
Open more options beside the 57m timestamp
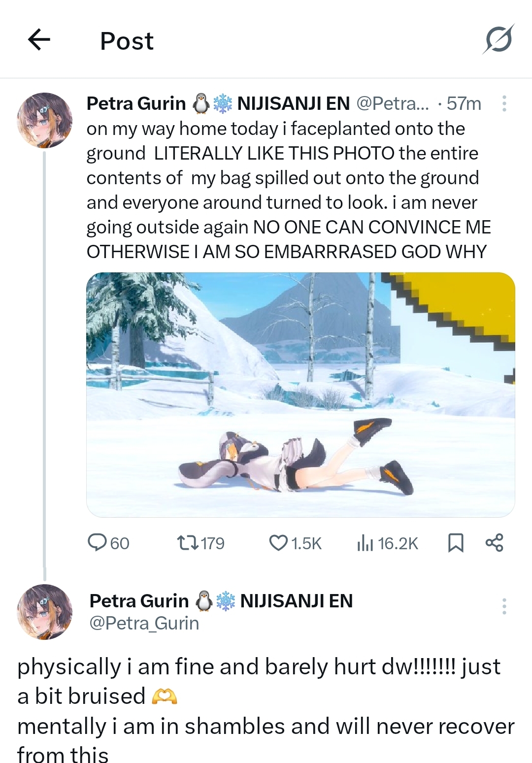504,103
